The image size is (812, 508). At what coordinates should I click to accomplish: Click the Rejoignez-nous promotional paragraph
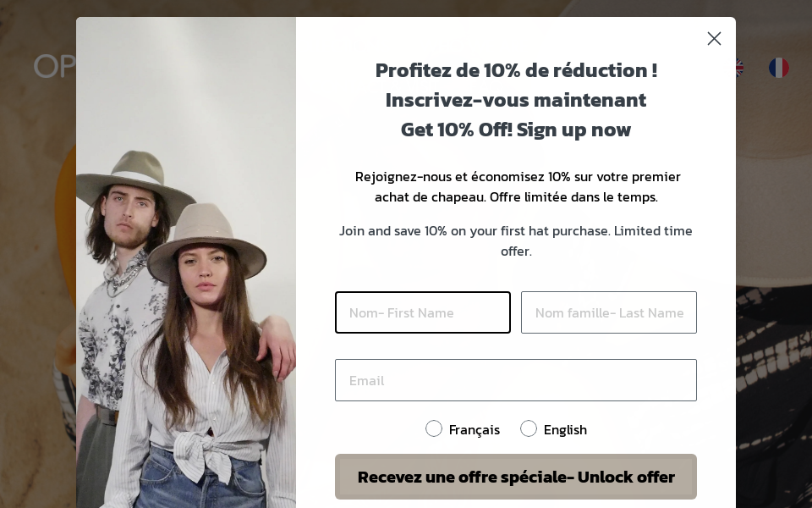coord(517,186)
